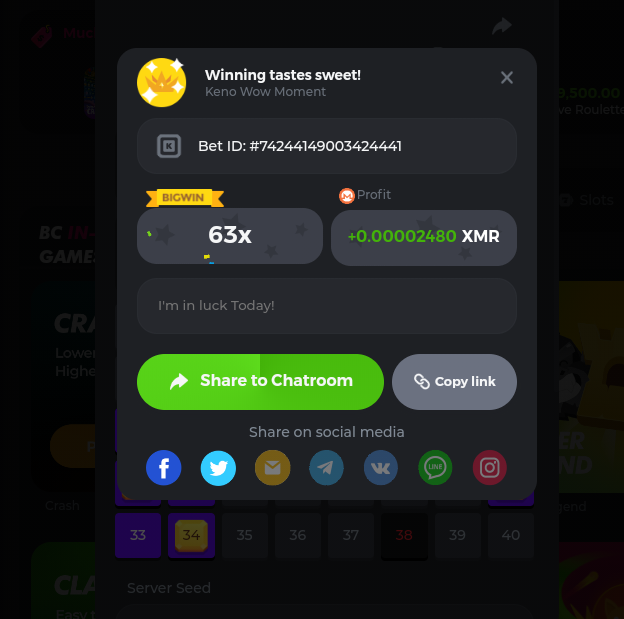
Task: Share win on Instagram
Action: tap(489, 468)
